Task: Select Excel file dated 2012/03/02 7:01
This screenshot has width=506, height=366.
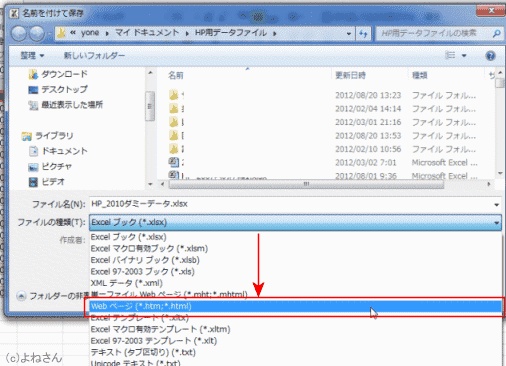Action: click(x=323, y=162)
